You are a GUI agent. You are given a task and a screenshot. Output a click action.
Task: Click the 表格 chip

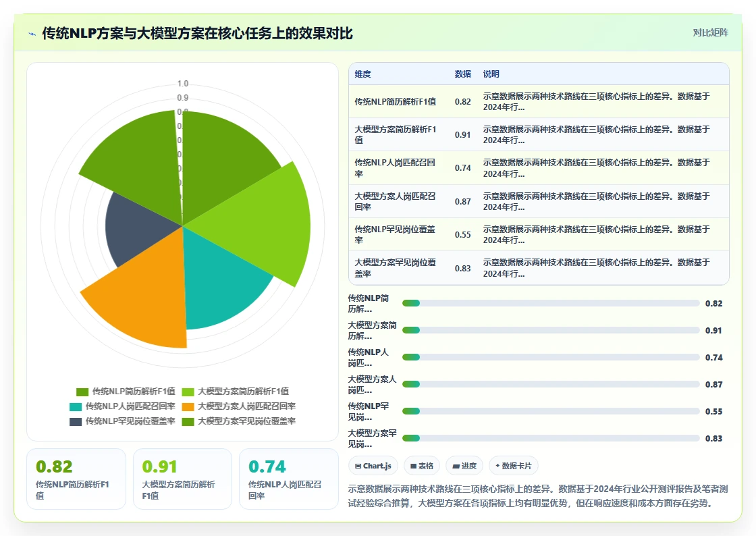pyautogui.click(x=422, y=466)
